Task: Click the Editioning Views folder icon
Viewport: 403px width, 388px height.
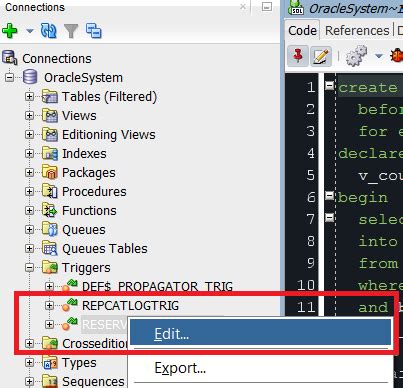Action: click(50, 134)
